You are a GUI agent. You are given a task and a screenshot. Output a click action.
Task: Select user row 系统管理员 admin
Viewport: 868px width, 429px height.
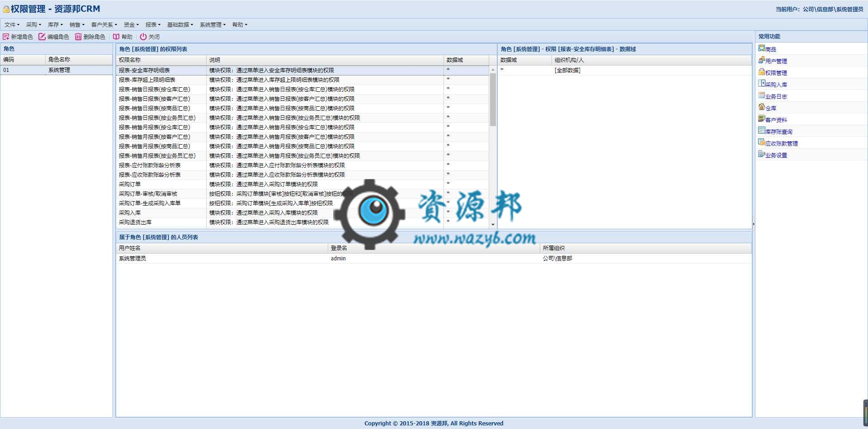coord(434,259)
